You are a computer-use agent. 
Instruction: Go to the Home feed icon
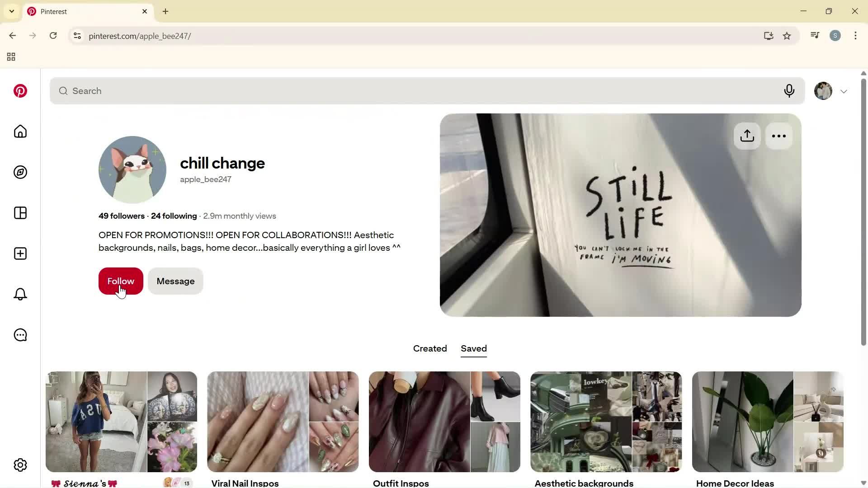point(20,131)
